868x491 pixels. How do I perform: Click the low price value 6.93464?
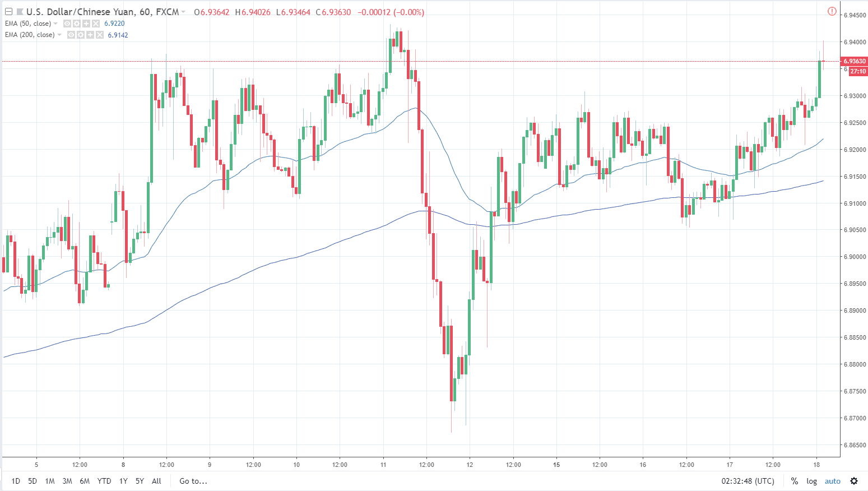296,12
